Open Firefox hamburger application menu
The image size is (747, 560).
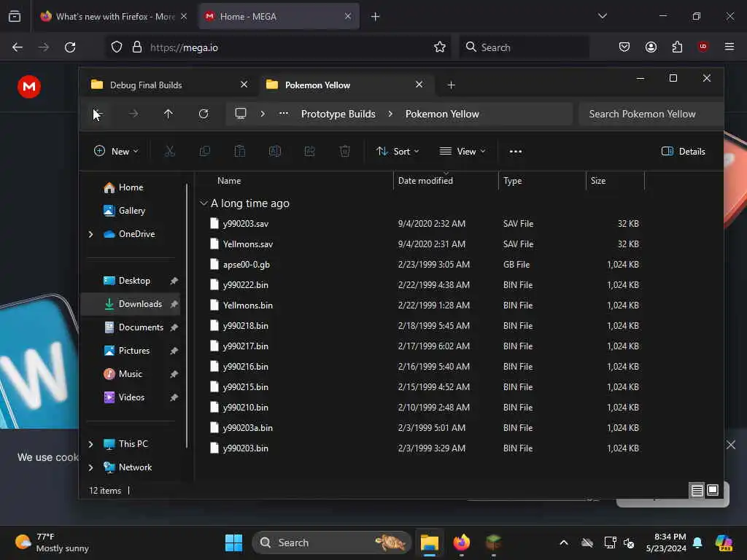(x=729, y=47)
